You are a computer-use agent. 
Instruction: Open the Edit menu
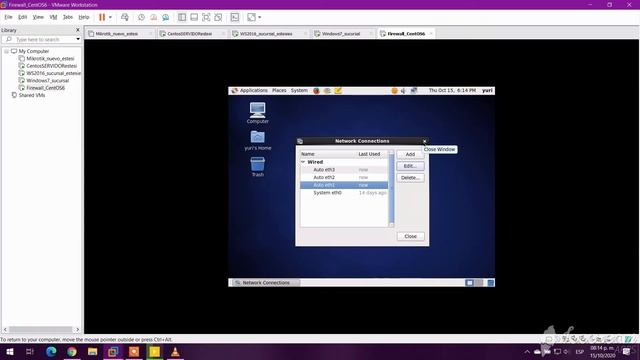point(22,17)
